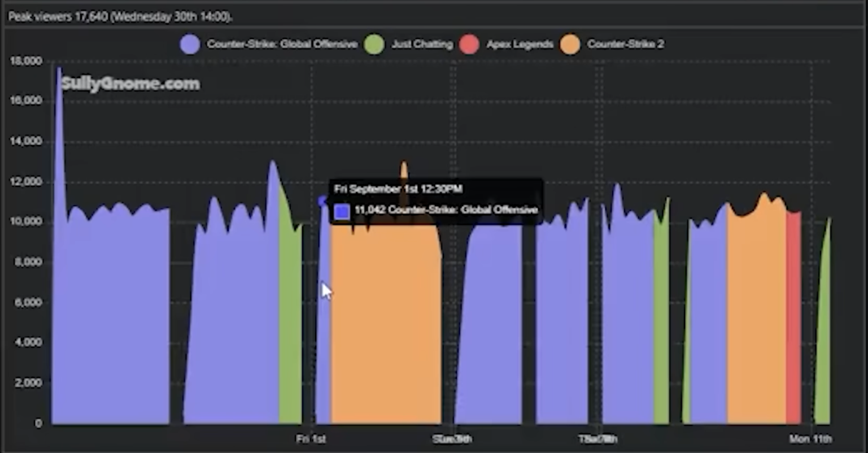
Task: Click the 16,000 y-axis label
Action: click(26, 101)
